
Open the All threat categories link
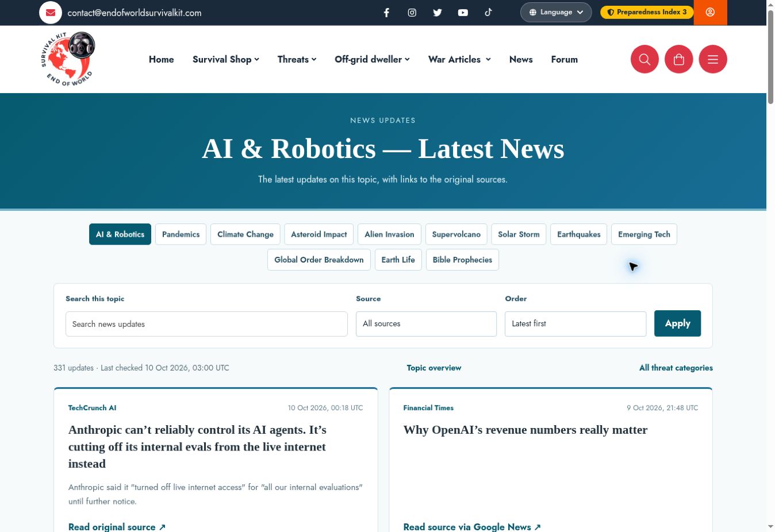point(676,368)
